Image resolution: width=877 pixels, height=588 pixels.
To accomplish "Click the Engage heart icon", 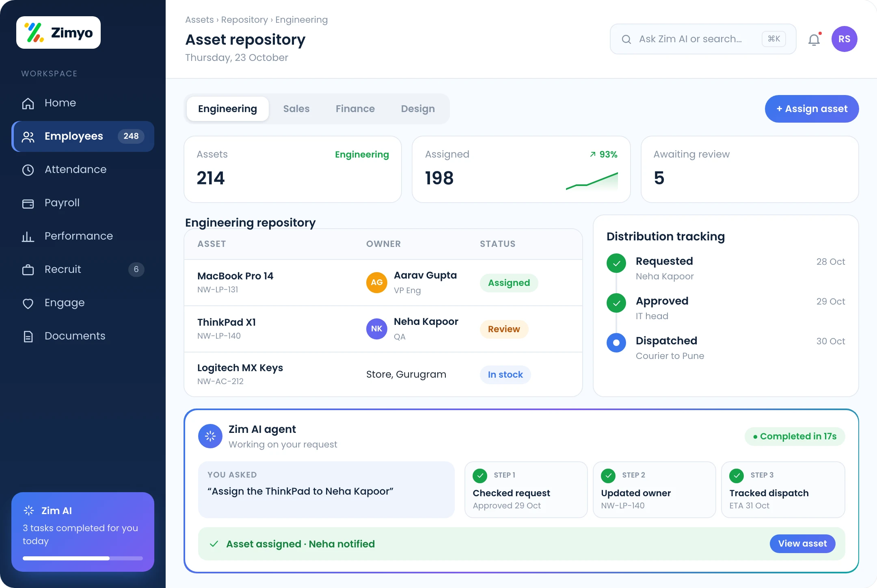I will click(28, 303).
